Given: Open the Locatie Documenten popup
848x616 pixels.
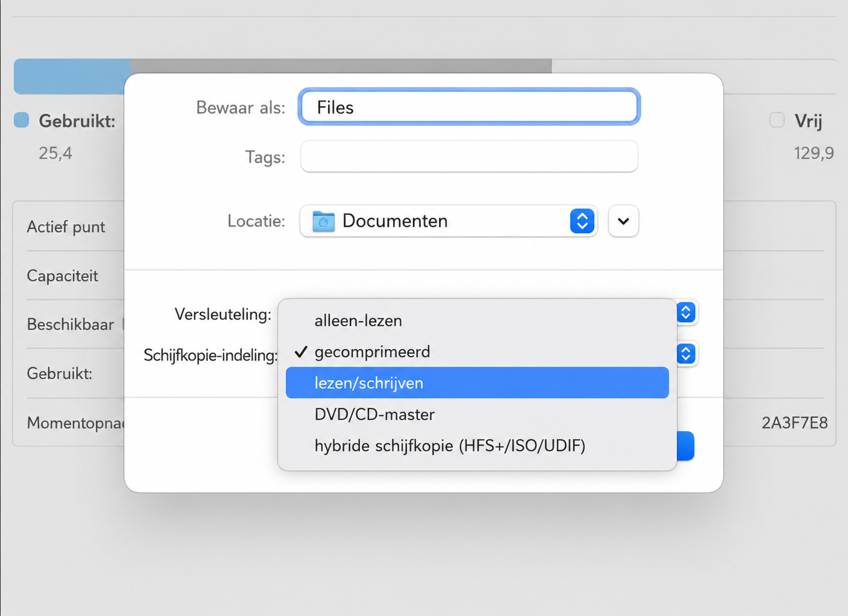Looking at the screenshot, I should pos(449,221).
